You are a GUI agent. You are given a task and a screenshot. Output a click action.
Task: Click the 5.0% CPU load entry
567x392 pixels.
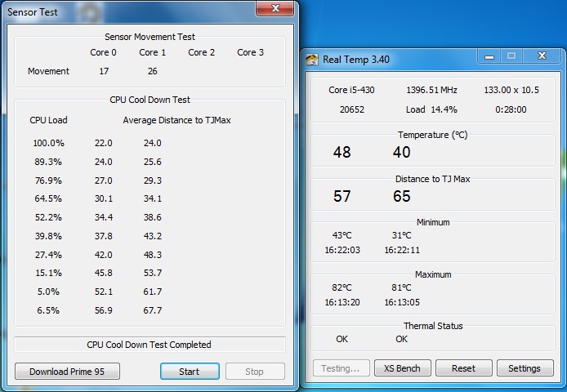point(48,292)
